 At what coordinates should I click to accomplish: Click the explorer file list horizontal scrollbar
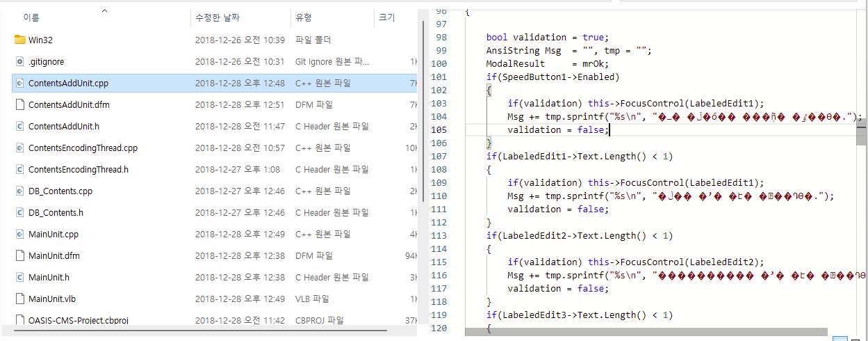tap(202, 330)
